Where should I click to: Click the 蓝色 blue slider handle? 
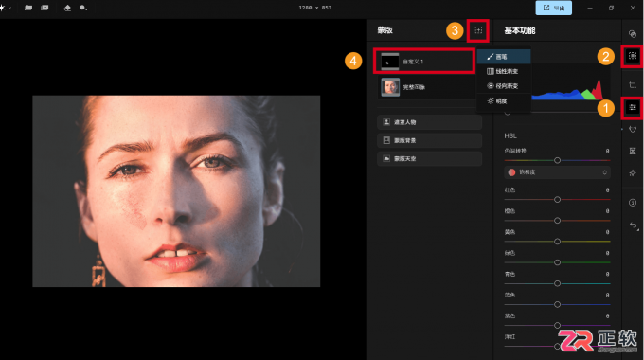click(557, 304)
